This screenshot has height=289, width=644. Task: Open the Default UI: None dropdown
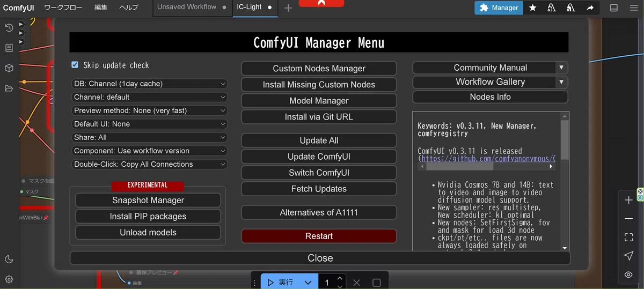[150, 124]
